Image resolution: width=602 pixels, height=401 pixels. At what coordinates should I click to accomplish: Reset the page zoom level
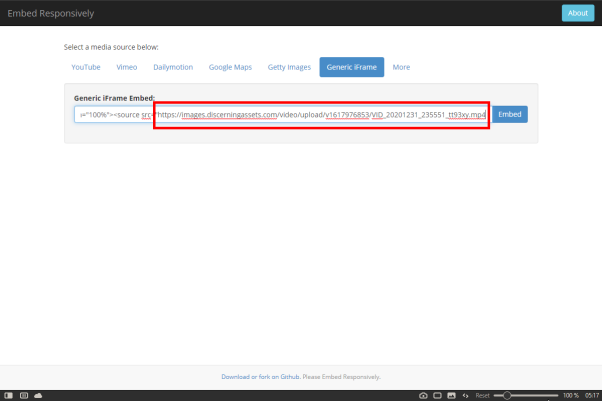(482, 395)
